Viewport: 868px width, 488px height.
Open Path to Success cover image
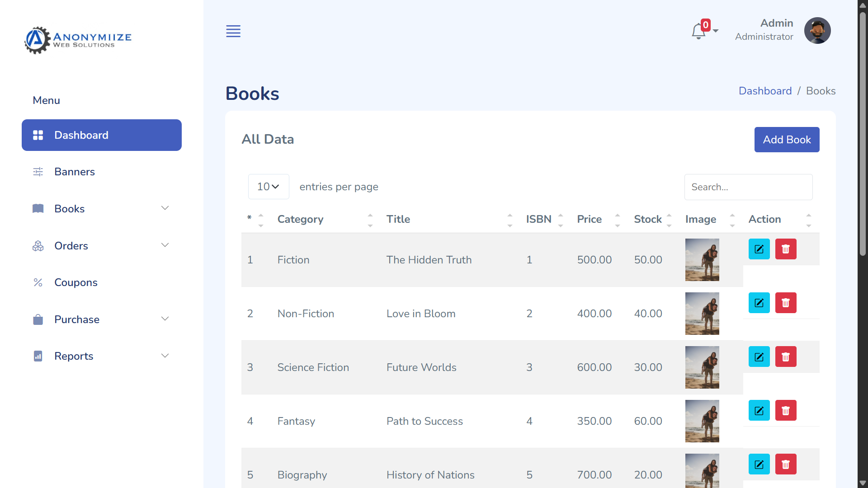click(702, 421)
